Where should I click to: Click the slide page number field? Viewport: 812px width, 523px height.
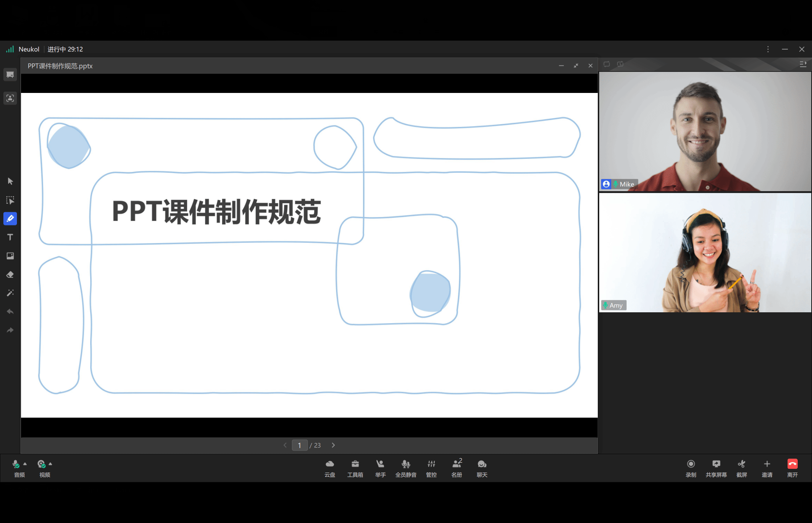(x=300, y=445)
